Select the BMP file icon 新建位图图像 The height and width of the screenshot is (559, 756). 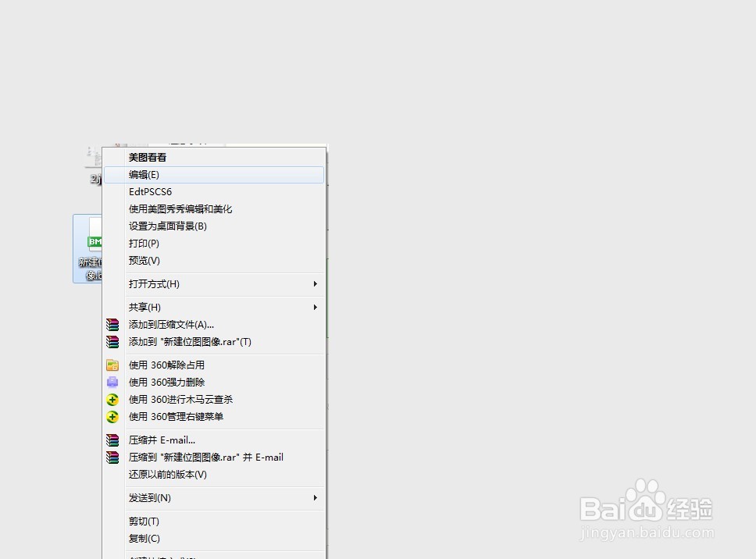(87, 248)
